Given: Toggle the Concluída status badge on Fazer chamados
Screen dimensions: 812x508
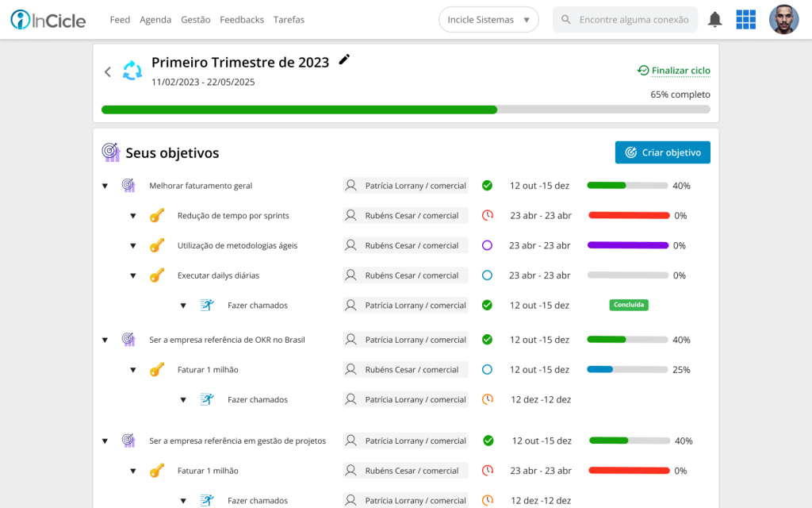Looking at the screenshot, I should (628, 304).
